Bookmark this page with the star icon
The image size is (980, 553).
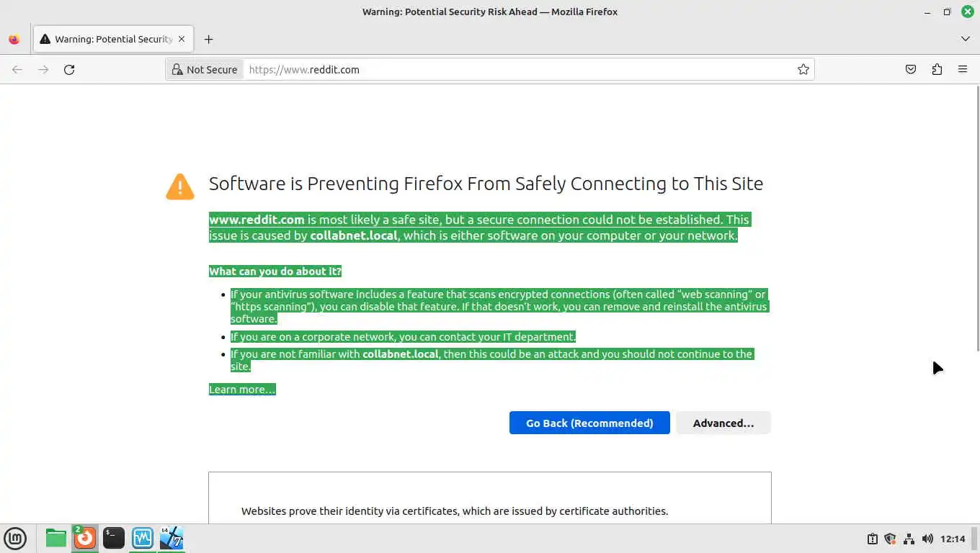point(803,70)
